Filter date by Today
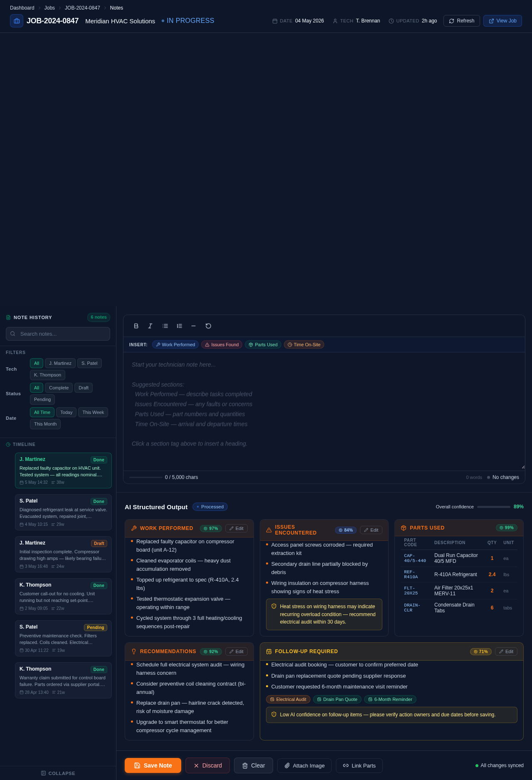The width and height of the screenshot is (532, 780). (66, 412)
